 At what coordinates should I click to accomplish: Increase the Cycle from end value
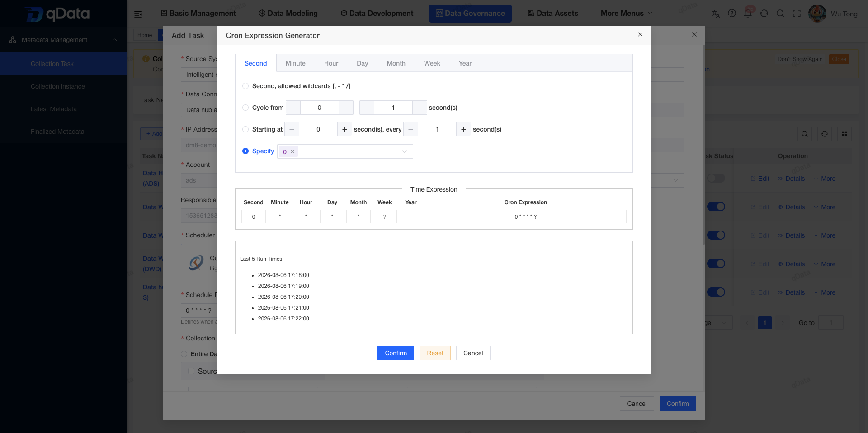[420, 108]
